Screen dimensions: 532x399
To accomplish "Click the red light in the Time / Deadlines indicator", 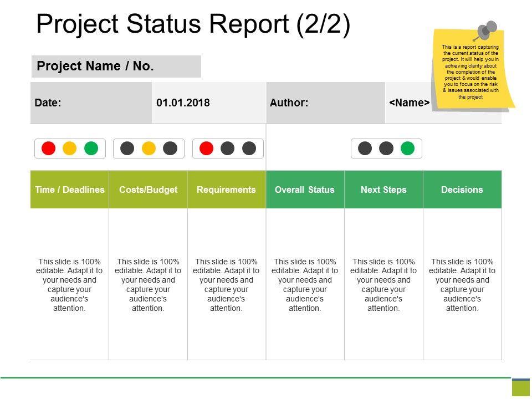I will pos(49,149).
